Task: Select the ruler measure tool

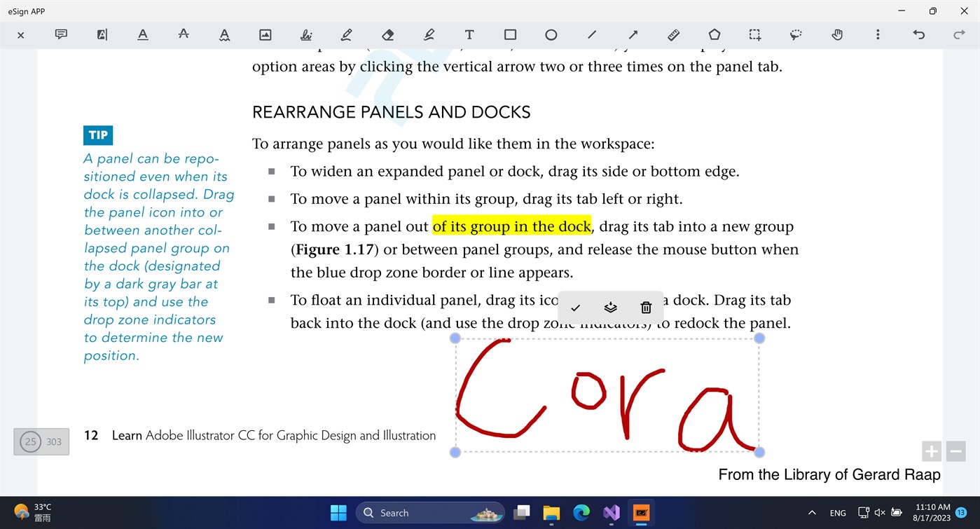Action: 673,34
